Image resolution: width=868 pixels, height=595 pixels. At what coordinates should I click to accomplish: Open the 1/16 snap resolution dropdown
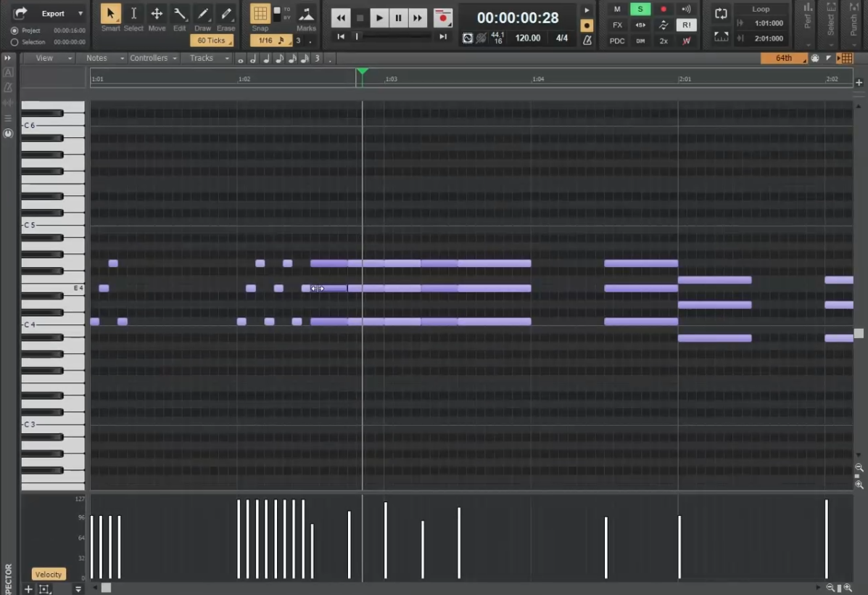pyautogui.click(x=270, y=41)
